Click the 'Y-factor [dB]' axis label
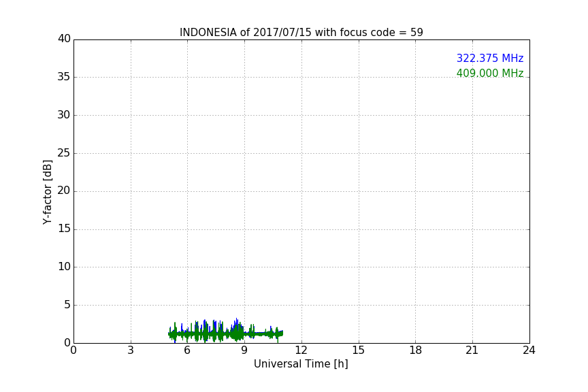This screenshot has width=588, height=392. click(x=47, y=192)
